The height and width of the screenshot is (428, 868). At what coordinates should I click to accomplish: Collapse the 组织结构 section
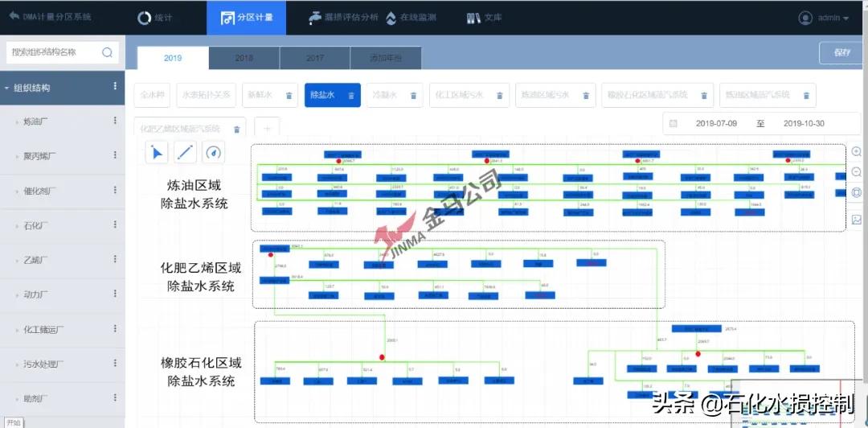6,88
